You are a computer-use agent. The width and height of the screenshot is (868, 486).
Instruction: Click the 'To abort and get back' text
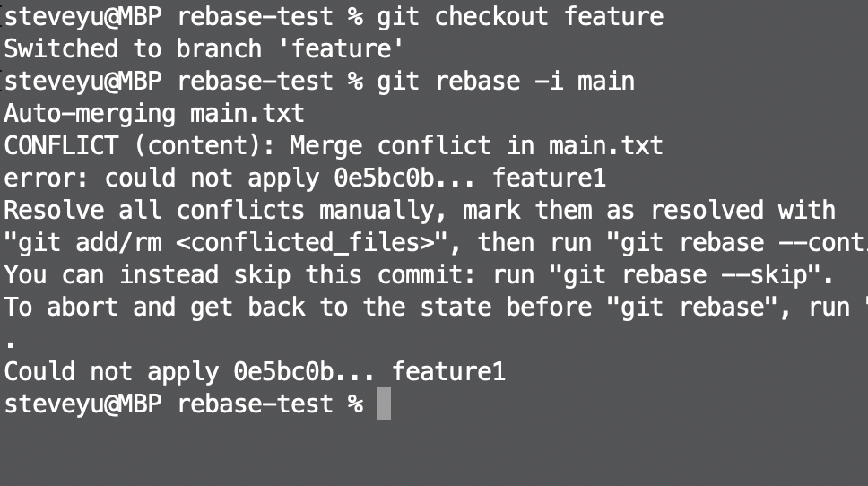pos(155,308)
